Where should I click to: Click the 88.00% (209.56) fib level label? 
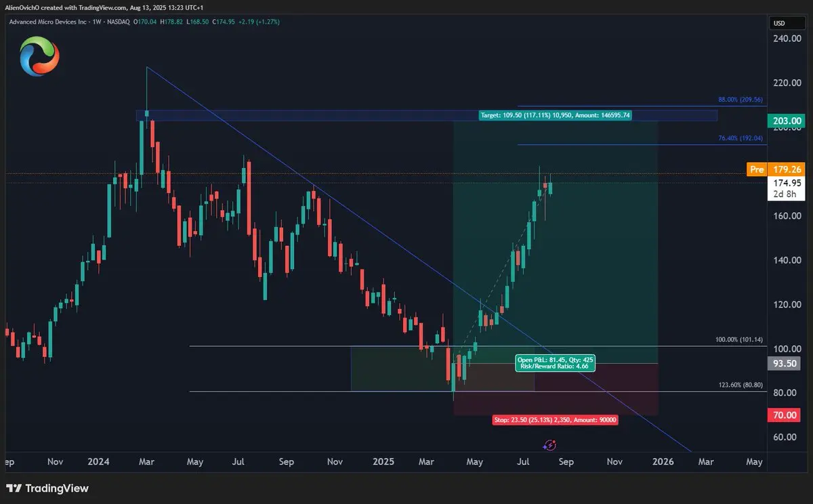click(x=741, y=100)
